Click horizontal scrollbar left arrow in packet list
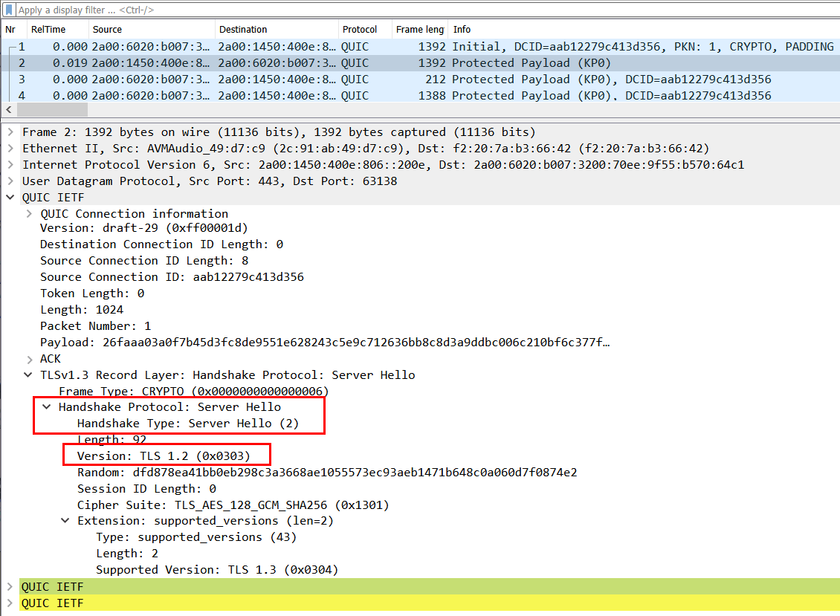Viewport: 840px width, 616px height. pos(9,110)
